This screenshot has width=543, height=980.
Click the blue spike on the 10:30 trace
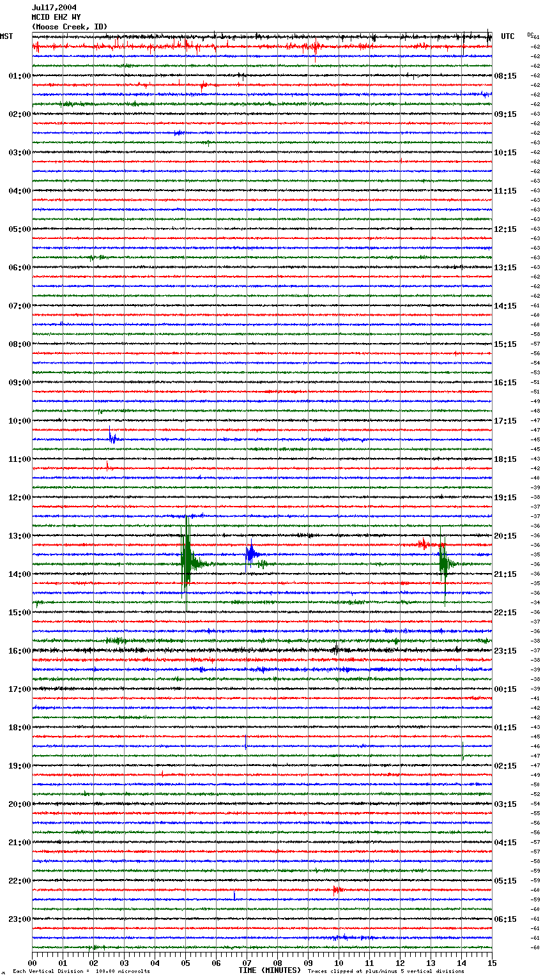pyautogui.click(x=112, y=437)
